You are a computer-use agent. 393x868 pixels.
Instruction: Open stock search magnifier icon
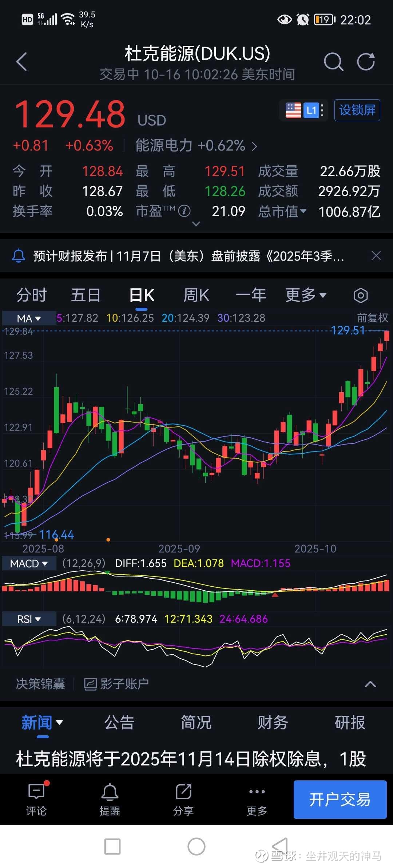pyautogui.click(x=333, y=61)
